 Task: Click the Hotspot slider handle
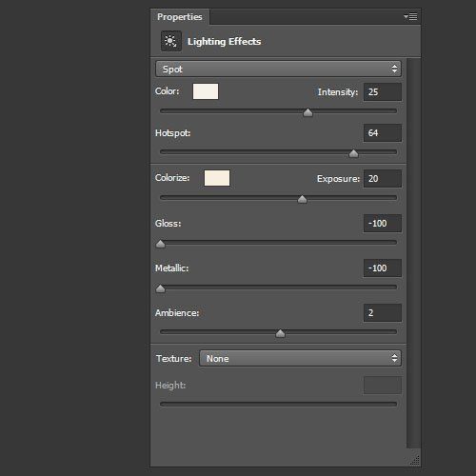353,153
